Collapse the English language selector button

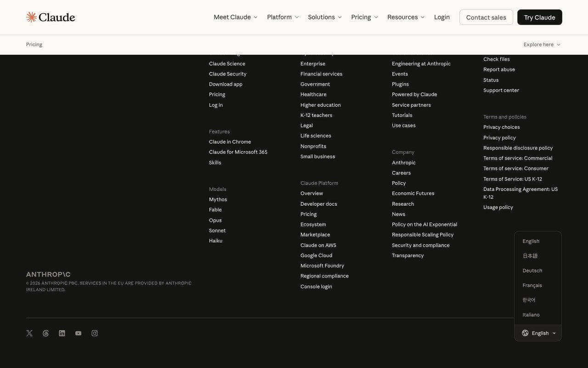click(538, 333)
